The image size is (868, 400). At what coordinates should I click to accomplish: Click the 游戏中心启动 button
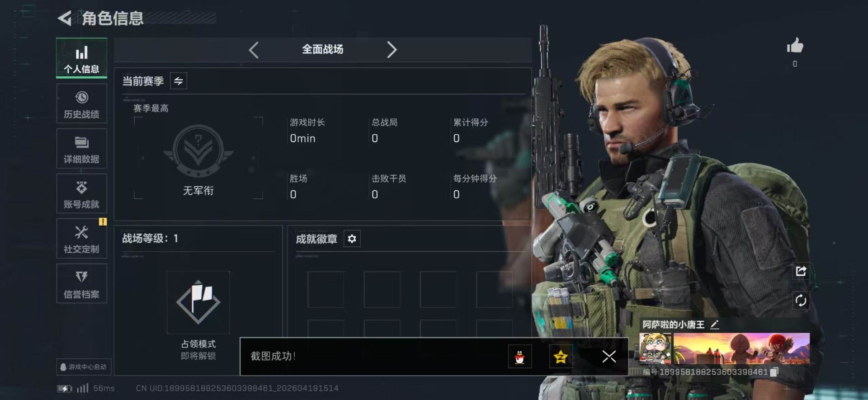click(84, 367)
